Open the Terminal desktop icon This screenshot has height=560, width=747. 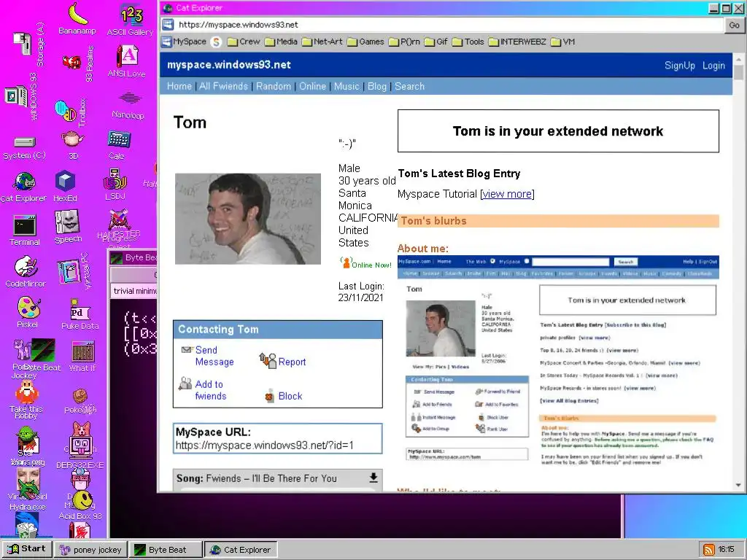click(x=25, y=230)
